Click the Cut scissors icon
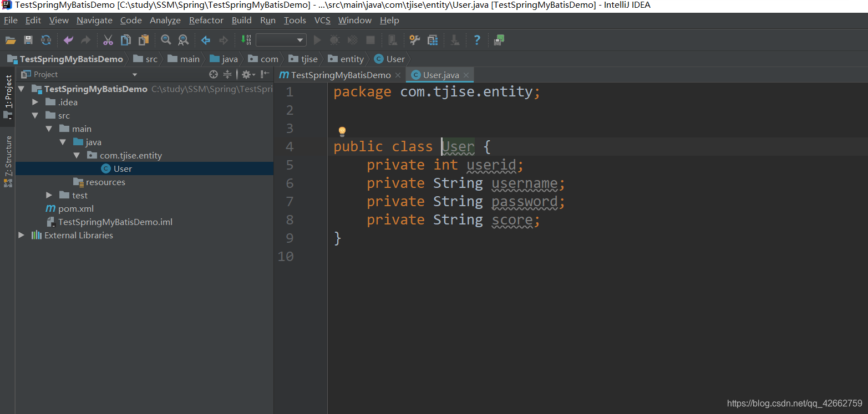Screen dimensions: 868x414 click(x=108, y=40)
